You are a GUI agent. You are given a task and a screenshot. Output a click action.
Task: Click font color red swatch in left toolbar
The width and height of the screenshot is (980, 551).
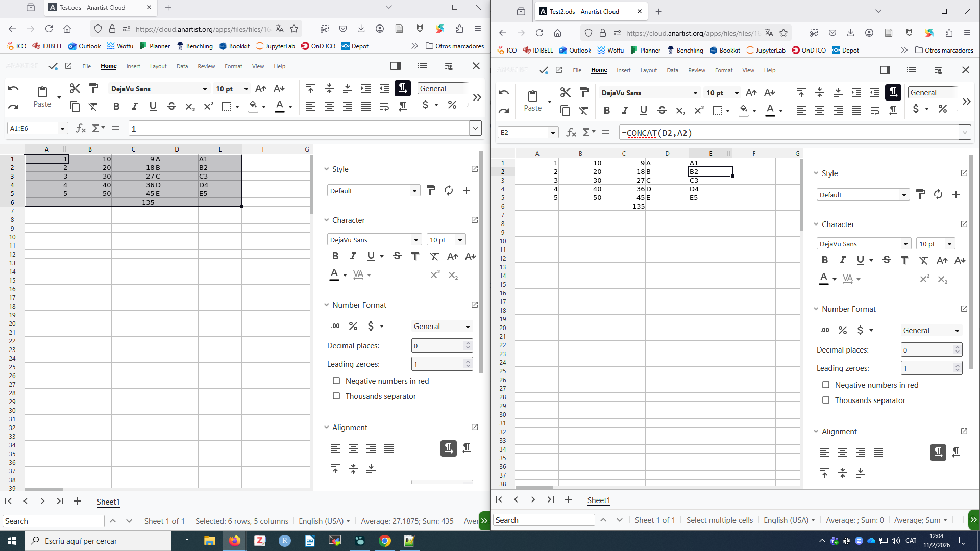point(279,106)
